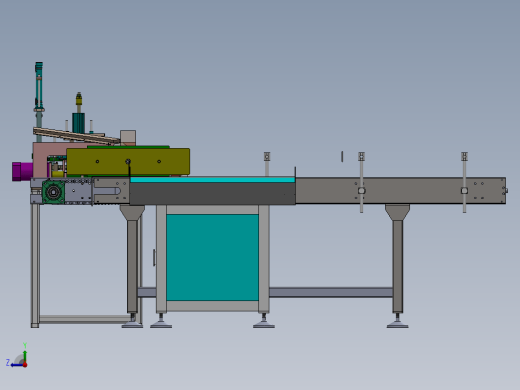The width and height of the screenshot is (520, 390).
Task: Select the rightmost leveling foot
Action: [398, 322]
